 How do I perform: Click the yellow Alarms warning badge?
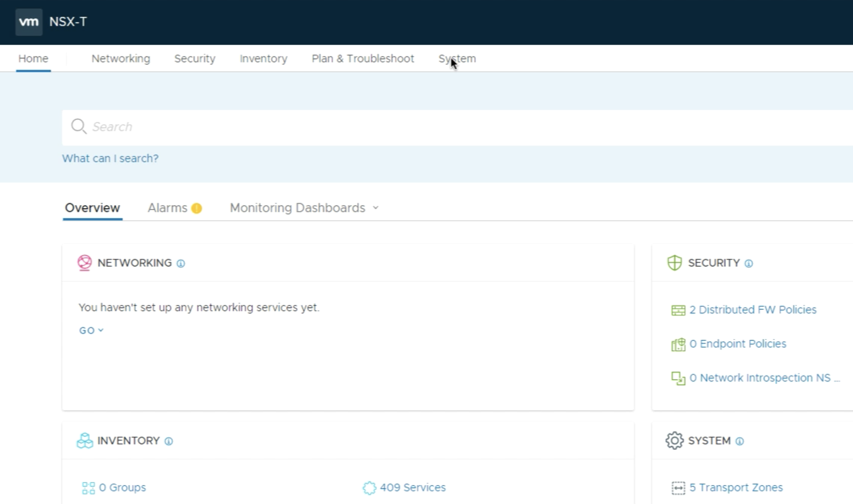(x=197, y=209)
